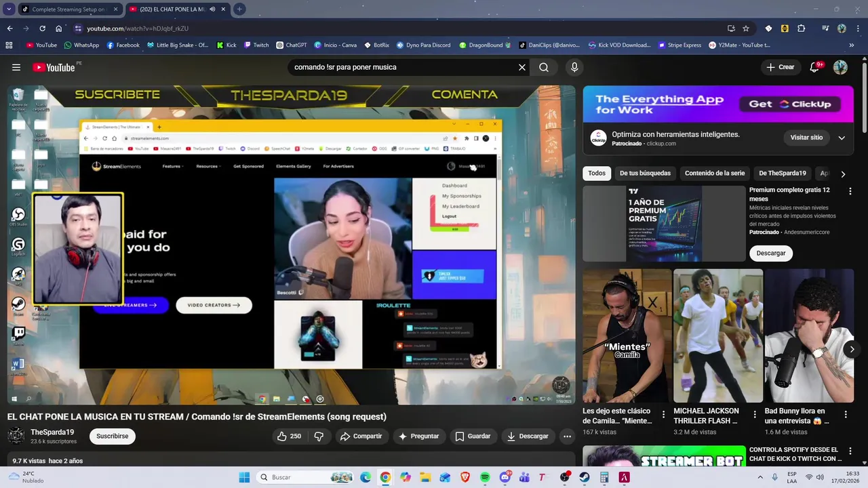868x488 pixels.
Task: Download video with Descargar button under player
Action: (528, 436)
